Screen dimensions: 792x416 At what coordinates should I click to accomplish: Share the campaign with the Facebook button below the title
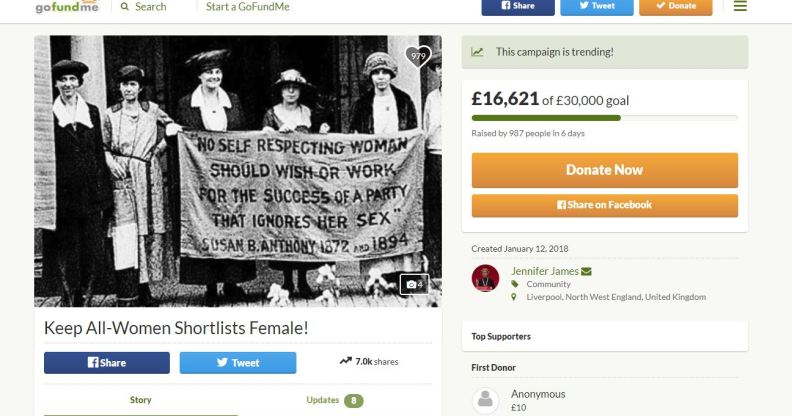point(107,362)
